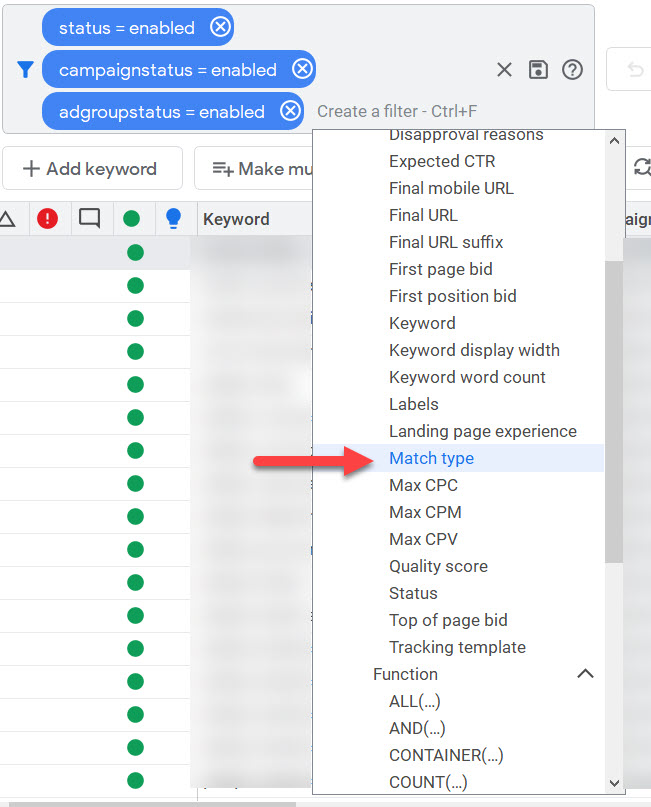651x807 pixels.
Task: Select Match type from the filter list
Action: coord(431,458)
